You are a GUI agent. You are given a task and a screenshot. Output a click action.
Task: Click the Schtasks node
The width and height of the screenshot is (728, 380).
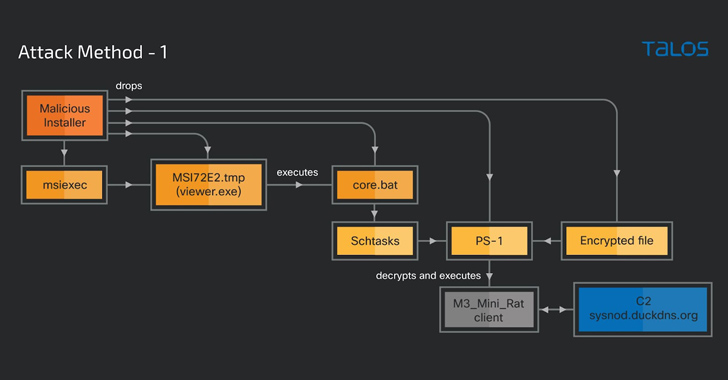(x=375, y=241)
